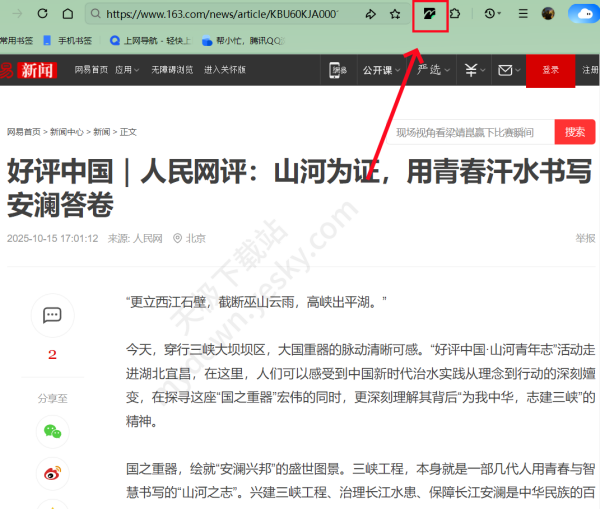The image size is (600, 509).
Task: Reload the page with the refresh icon
Action: pyautogui.click(x=42, y=15)
